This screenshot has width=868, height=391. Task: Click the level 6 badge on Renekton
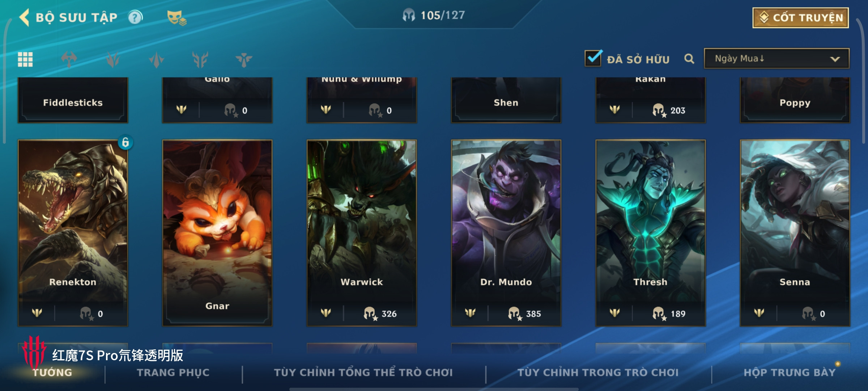pos(125,142)
